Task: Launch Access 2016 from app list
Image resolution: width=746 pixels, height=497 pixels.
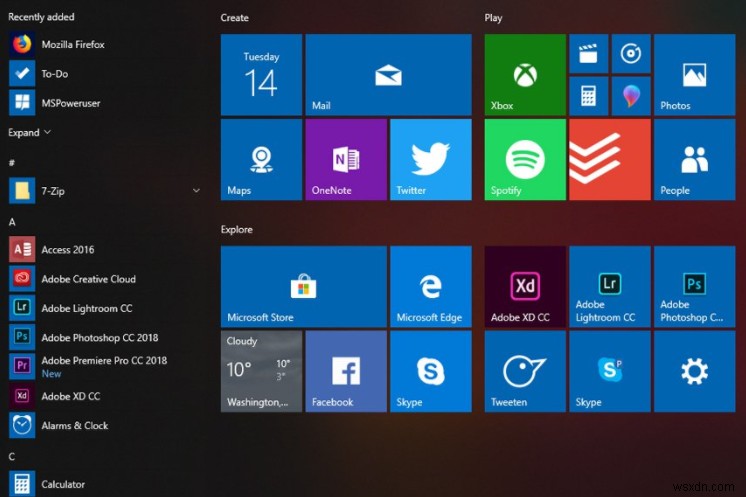Action: click(x=105, y=250)
